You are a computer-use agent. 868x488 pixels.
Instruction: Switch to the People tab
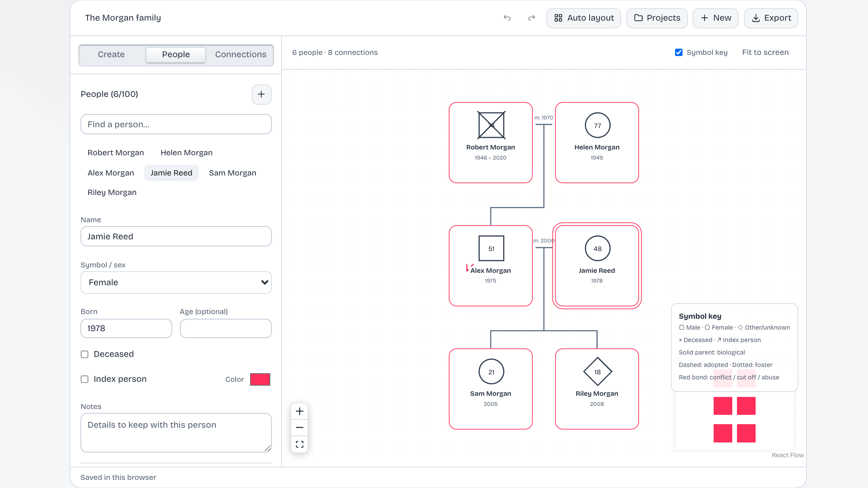pyautogui.click(x=176, y=55)
